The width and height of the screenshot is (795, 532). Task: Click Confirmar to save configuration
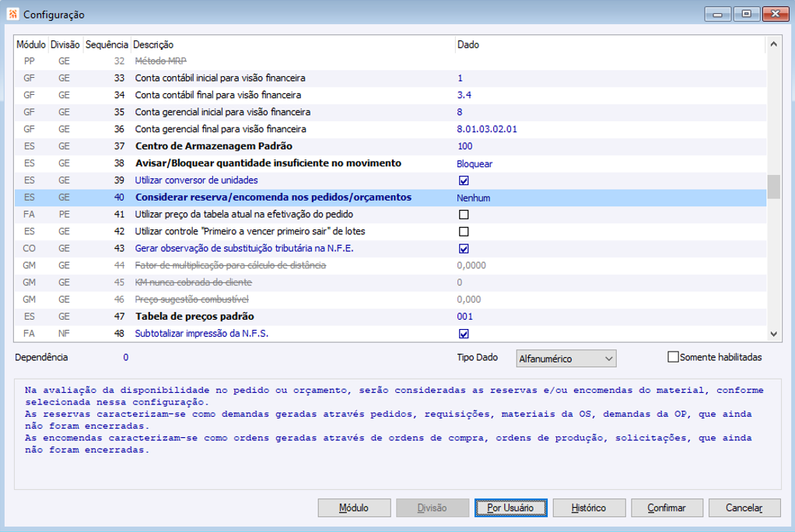pos(667,508)
